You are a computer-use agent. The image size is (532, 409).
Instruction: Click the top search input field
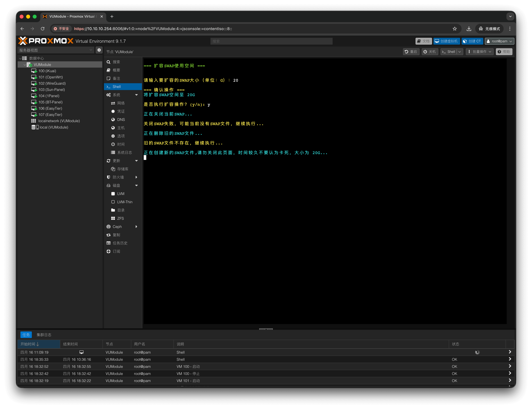pyautogui.click(x=271, y=41)
